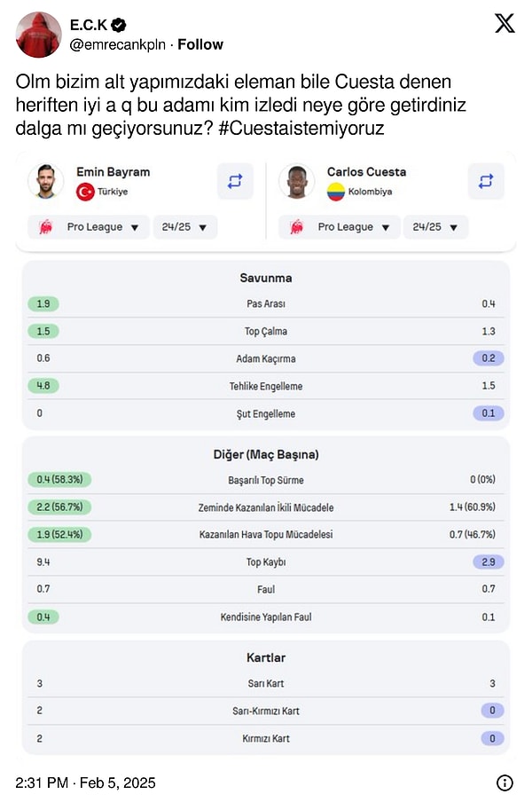Click the X logo icon
532x810 pixels.
click(505, 24)
